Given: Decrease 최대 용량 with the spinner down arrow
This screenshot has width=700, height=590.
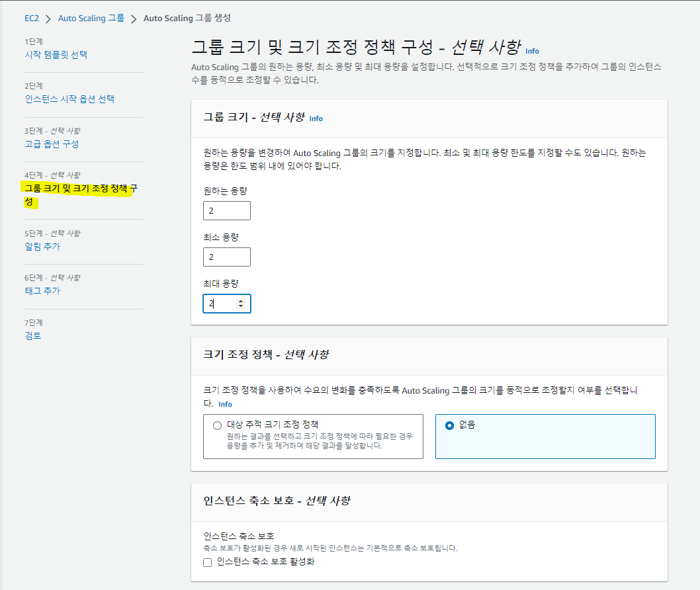Looking at the screenshot, I should point(241,306).
